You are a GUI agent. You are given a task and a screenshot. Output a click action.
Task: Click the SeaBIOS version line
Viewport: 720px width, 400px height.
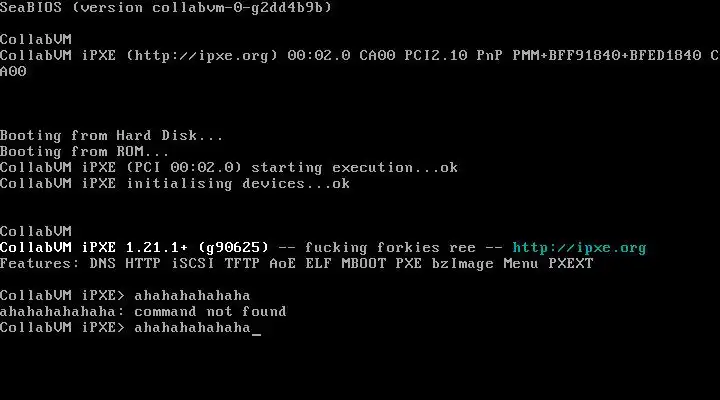pos(166,7)
